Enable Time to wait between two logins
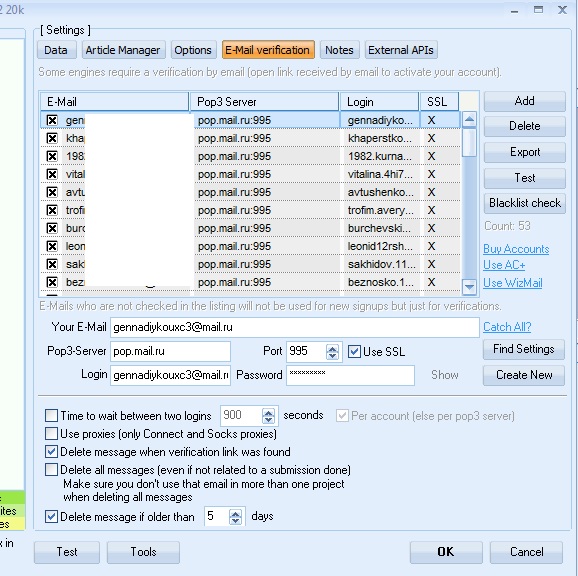This screenshot has height=576, width=578. [51, 415]
